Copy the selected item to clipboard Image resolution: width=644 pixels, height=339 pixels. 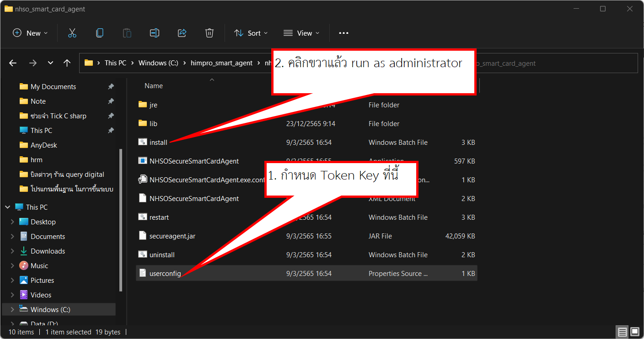100,32
